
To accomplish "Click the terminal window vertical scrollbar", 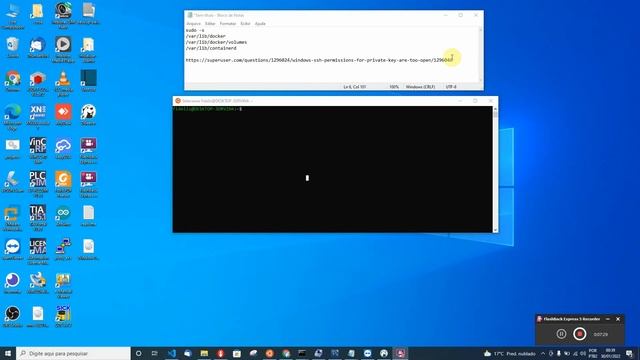I will [496, 169].
